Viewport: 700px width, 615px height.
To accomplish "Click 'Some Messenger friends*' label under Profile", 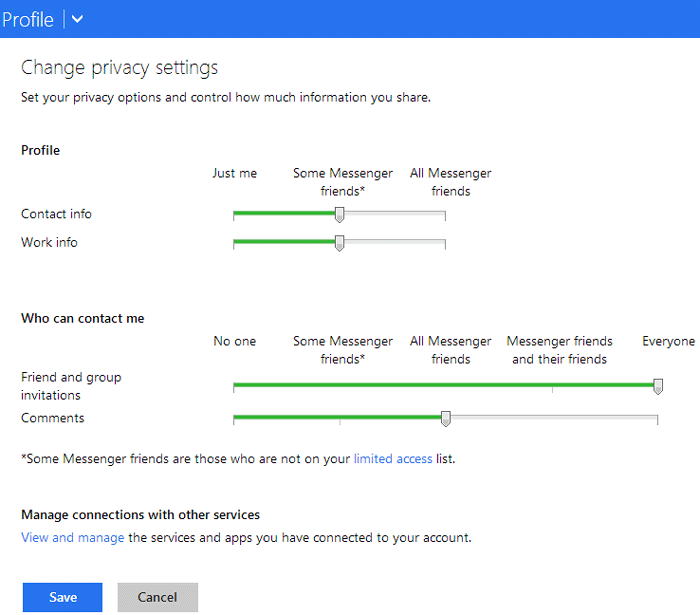I will (343, 182).
